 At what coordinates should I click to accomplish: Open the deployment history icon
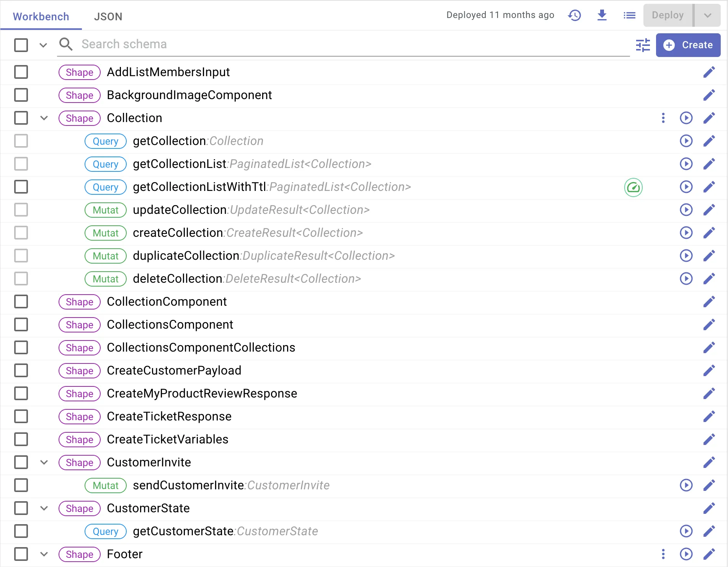(575, 15)
